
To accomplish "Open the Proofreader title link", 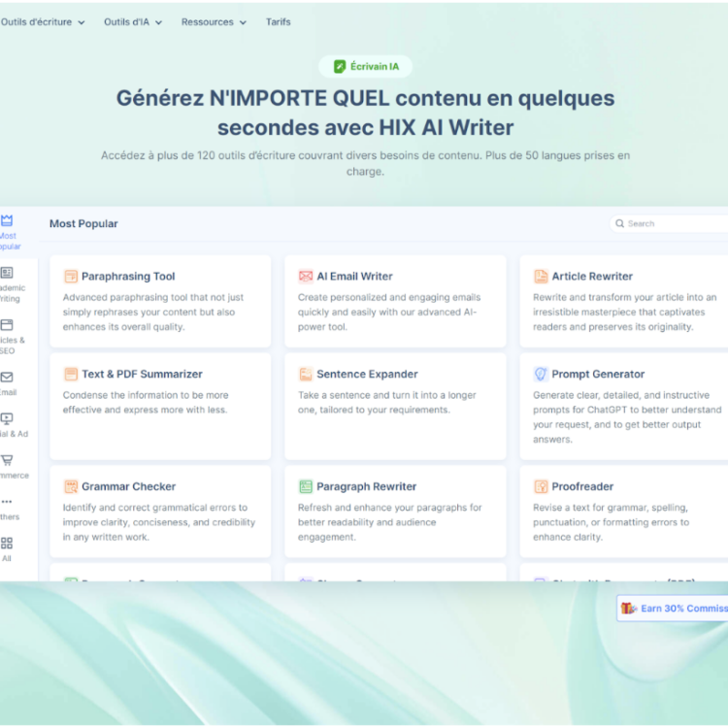I will click(x=582, y=486).
